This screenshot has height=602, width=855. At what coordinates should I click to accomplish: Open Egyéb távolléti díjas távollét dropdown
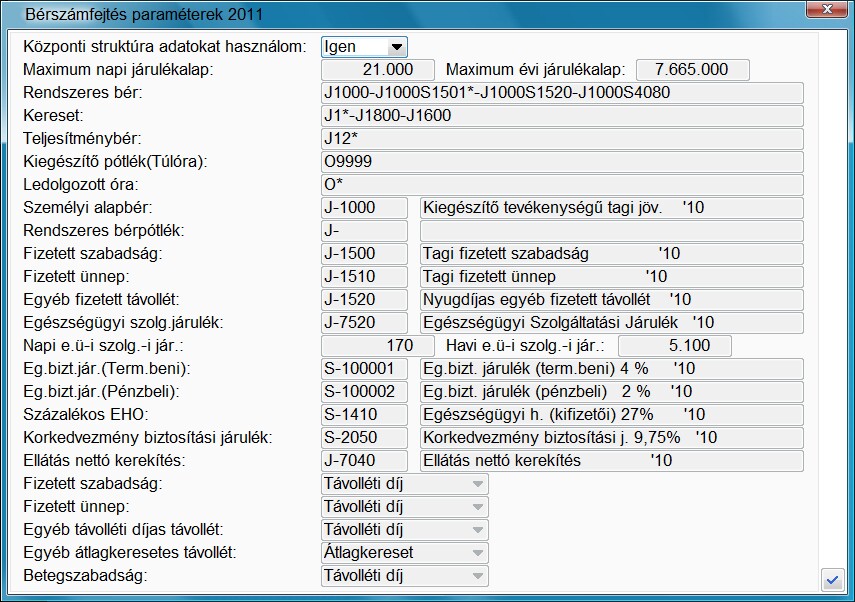(405, 529)
